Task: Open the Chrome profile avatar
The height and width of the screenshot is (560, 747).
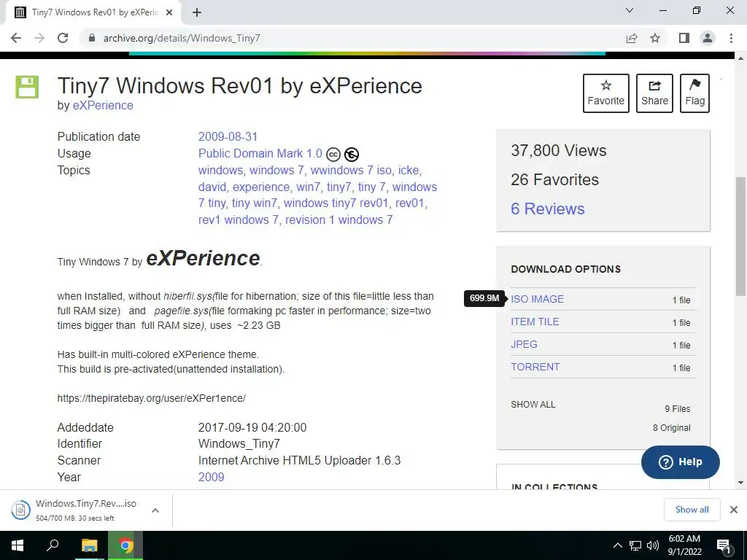Action: point(708,38)
